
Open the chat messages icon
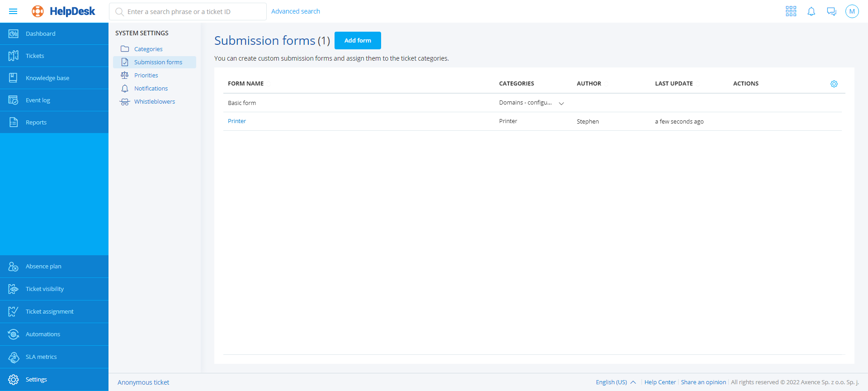831,11
